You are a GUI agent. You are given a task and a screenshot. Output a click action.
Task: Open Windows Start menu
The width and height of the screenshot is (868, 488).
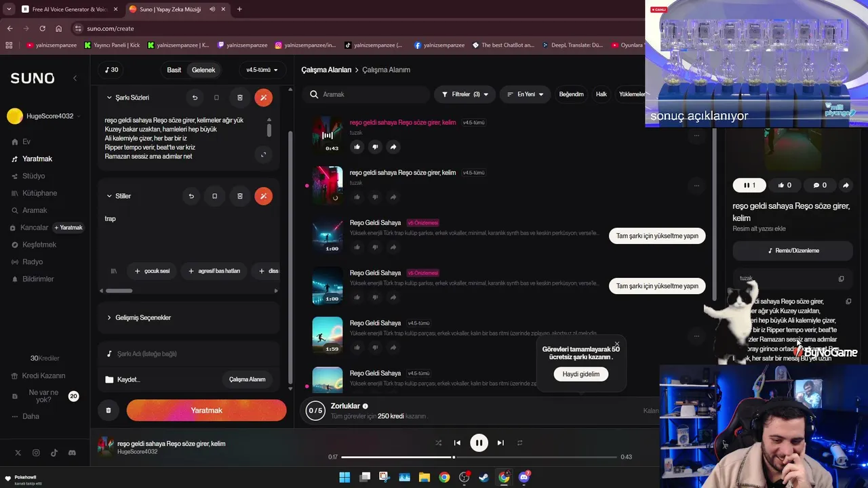344,477
